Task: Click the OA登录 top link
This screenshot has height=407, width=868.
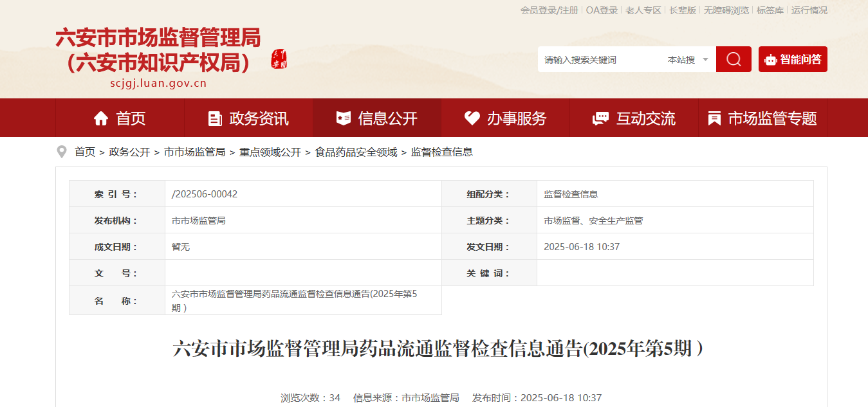Action: click(602, 10)
